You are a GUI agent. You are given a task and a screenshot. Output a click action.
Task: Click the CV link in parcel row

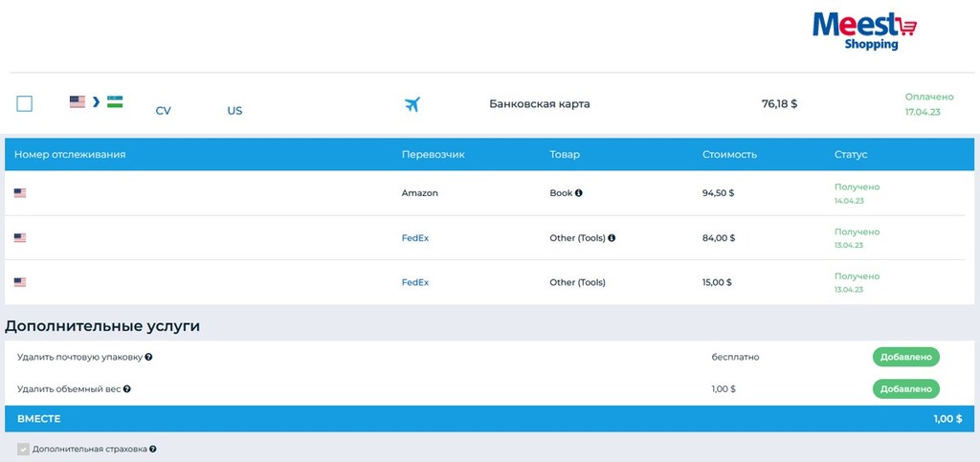163,111
